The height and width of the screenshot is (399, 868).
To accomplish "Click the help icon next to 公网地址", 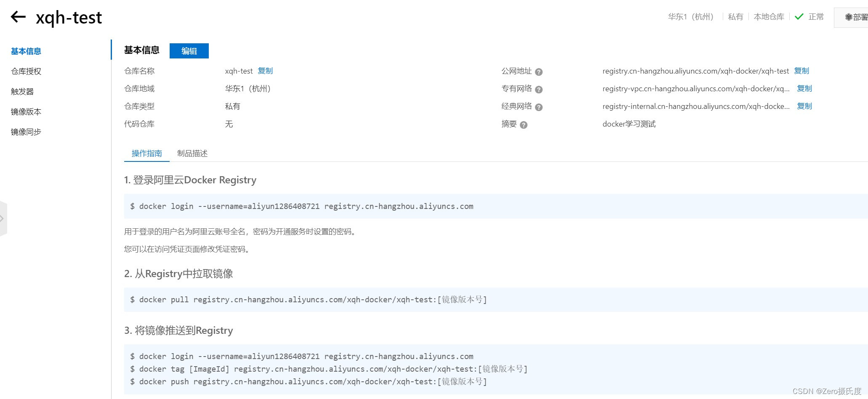I will (x=538, y=72).
